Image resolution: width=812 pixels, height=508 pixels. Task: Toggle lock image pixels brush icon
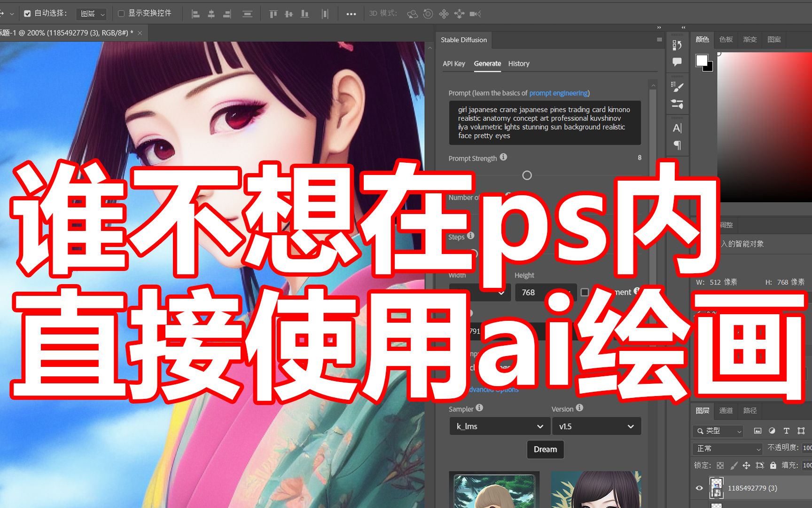(x=734, y=466)
